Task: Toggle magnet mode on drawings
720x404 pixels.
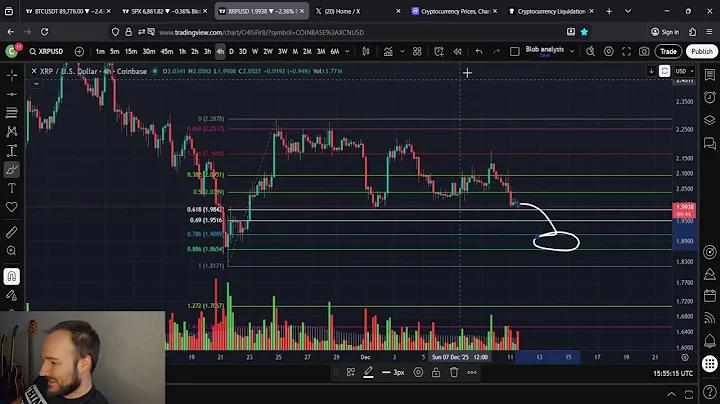Action: (x=11, y=276)
